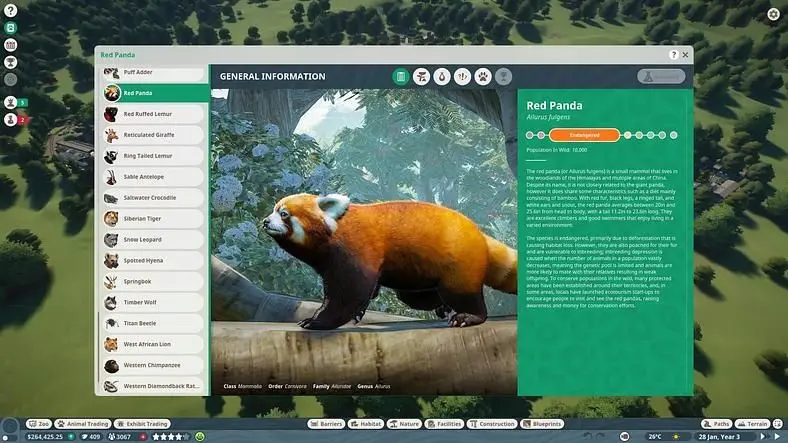Open the calendar icon in the left sidebar

click(10, 45)
